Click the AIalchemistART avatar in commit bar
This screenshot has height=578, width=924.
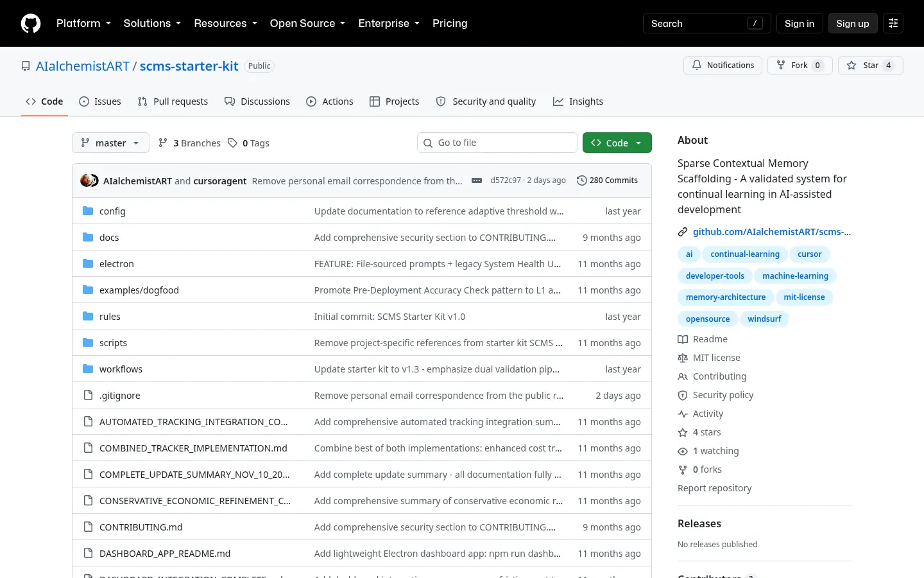click(87, 180)
